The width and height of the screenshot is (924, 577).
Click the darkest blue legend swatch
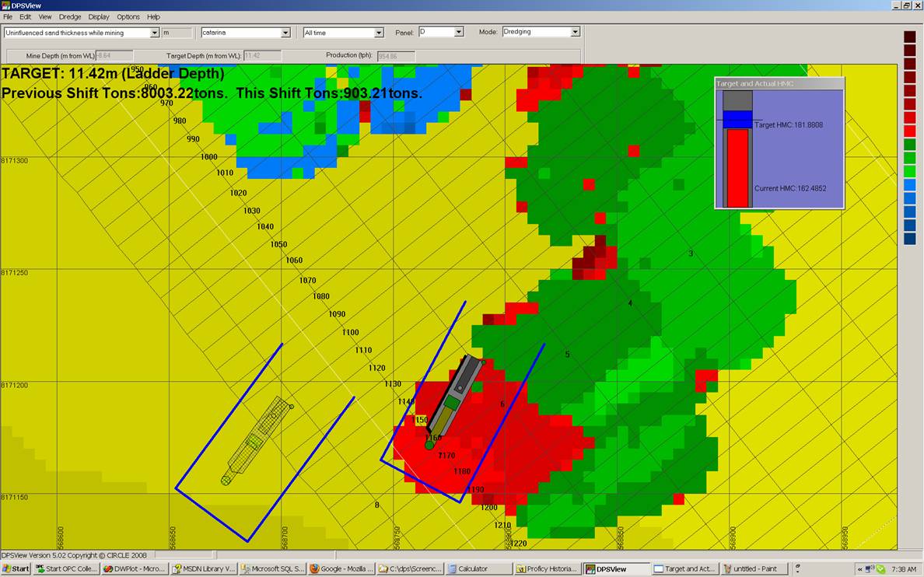(909, 239)
